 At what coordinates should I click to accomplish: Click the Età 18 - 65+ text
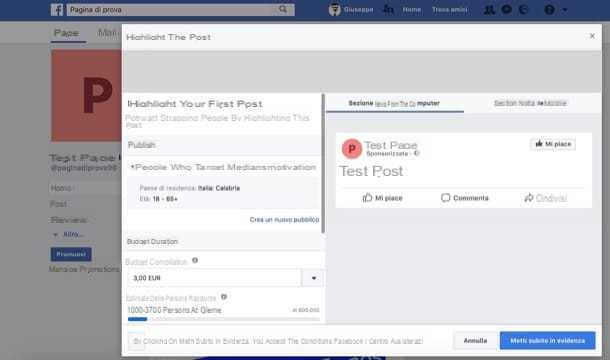pyautogui.click(x=159, y=199)
